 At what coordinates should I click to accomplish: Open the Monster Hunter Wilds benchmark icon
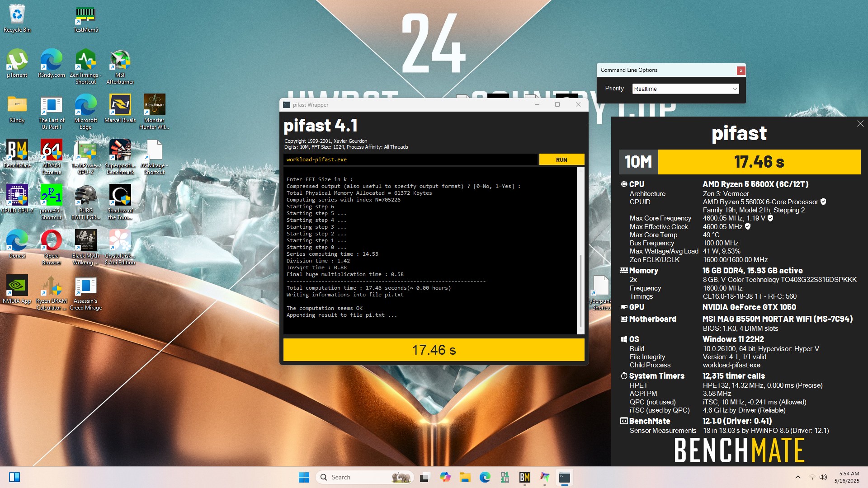(x=154, y=112)
